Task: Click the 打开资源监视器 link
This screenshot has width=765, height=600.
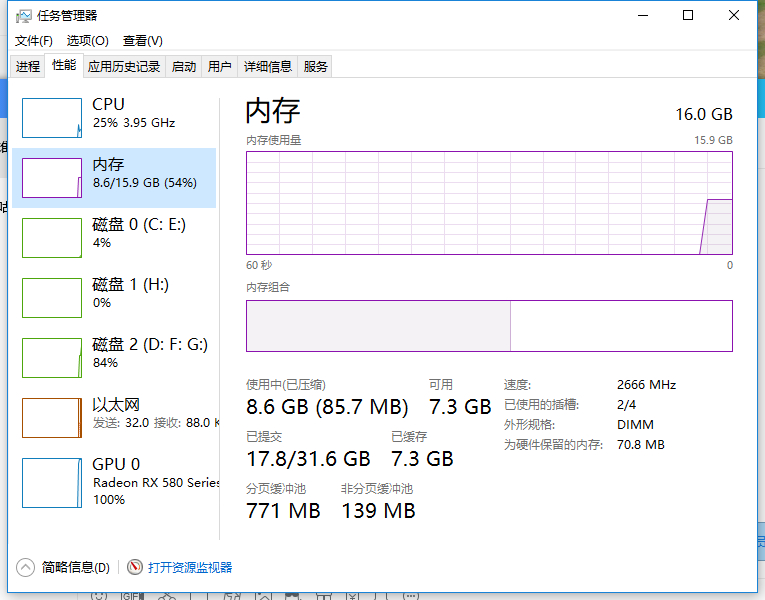Action: point(190,567)
